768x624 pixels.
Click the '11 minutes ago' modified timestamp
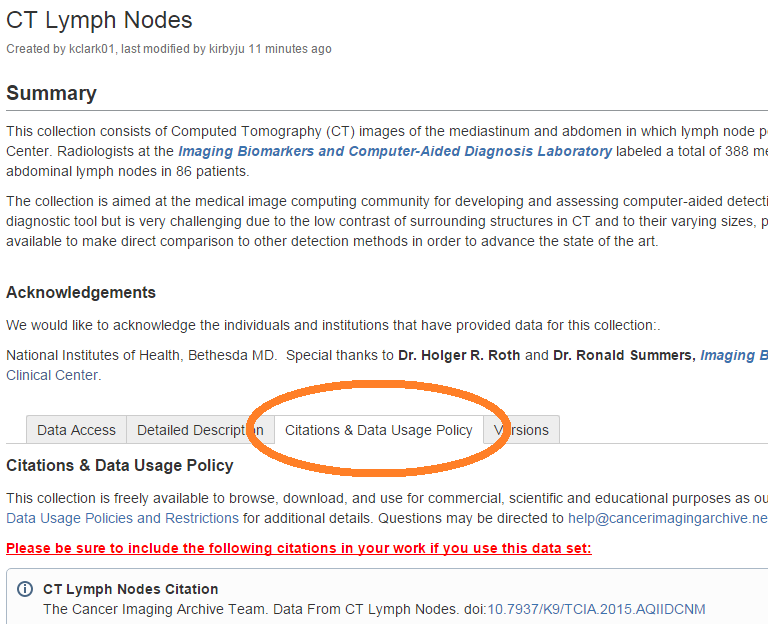point(290,49)
